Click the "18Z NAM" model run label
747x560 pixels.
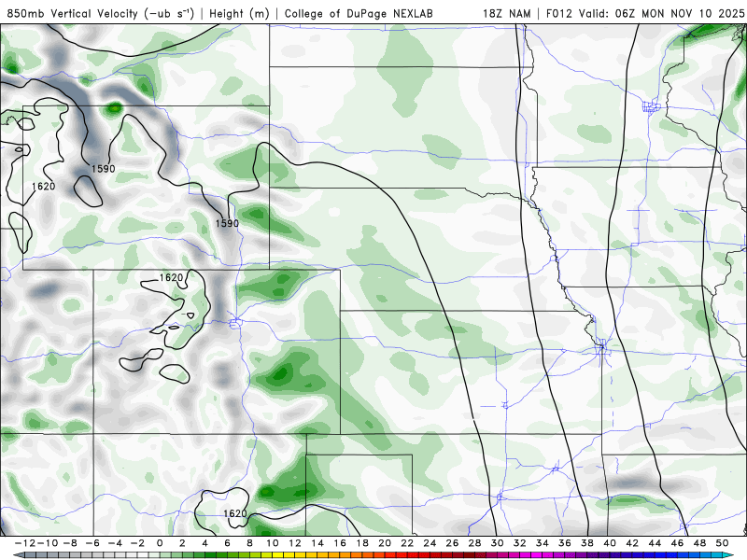click(x=506, y=13)
